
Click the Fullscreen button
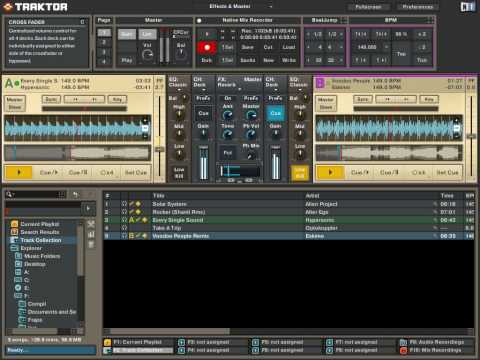tap(368, 7)
